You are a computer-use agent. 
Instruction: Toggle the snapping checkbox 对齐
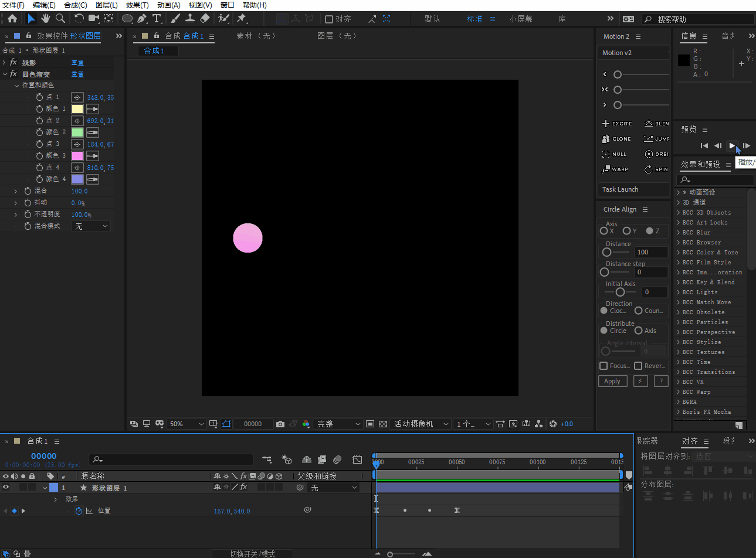point(329,19)
